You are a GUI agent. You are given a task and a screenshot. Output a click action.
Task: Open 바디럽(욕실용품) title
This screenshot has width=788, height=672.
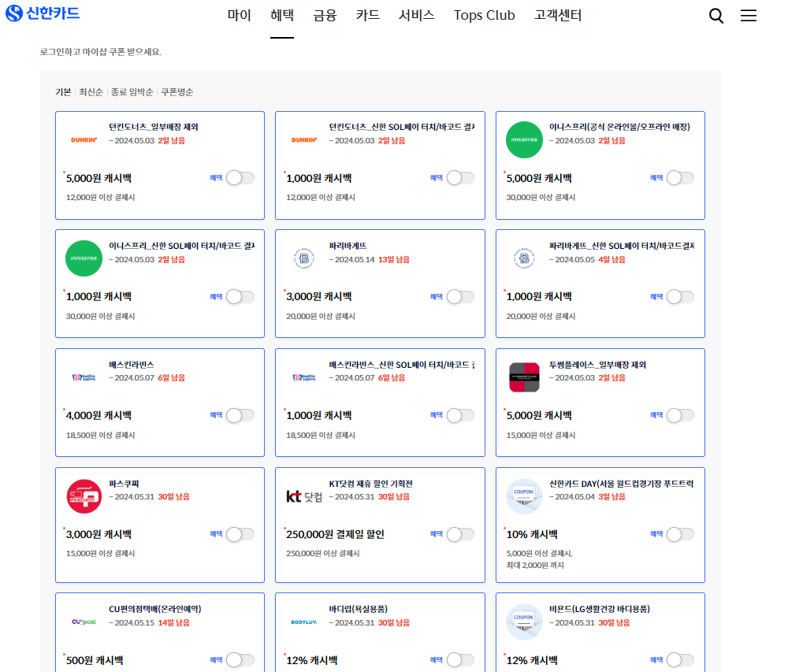359,609
